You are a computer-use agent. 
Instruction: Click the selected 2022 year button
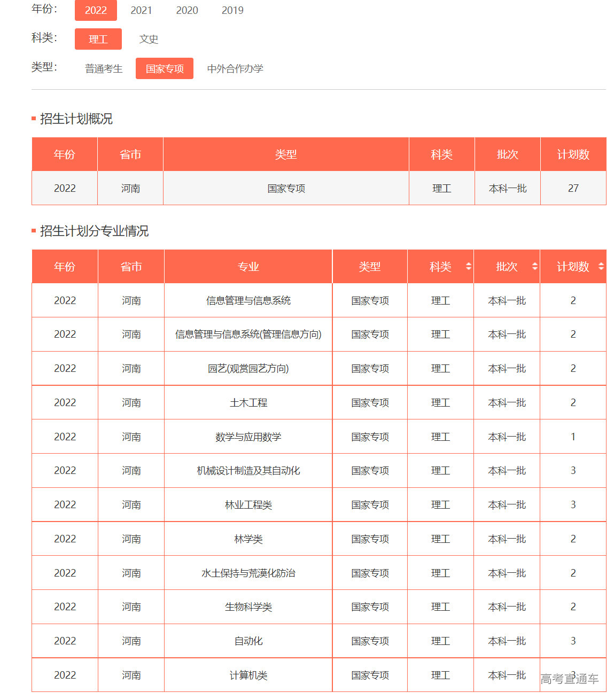96,10
